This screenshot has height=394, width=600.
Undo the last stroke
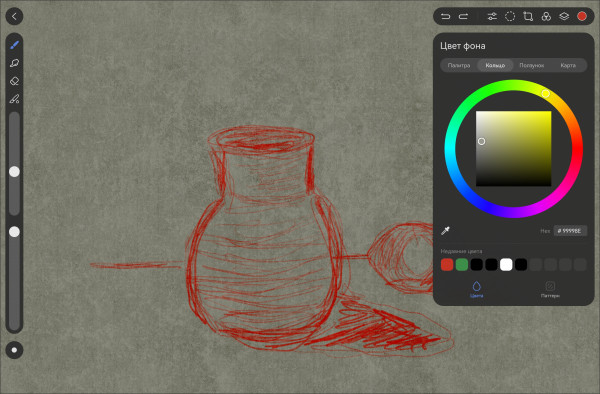click(x=445, y=16)
